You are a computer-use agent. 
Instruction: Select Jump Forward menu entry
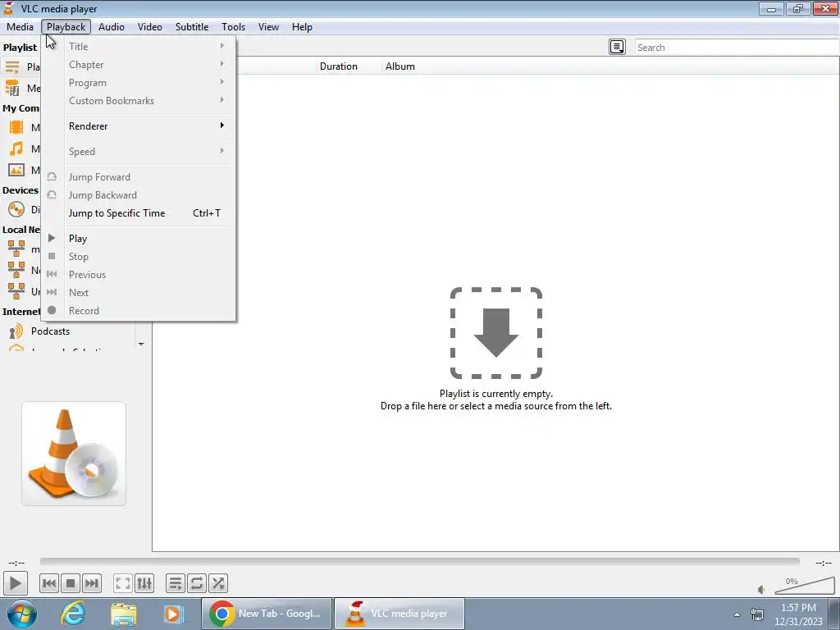click(x=139, y=177)
